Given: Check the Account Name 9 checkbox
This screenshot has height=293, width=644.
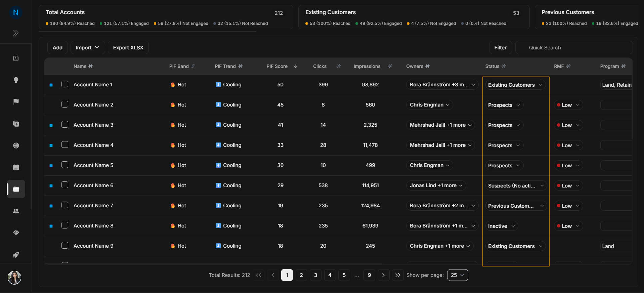Looking at the screenshot, I should (x=65, y=245).
